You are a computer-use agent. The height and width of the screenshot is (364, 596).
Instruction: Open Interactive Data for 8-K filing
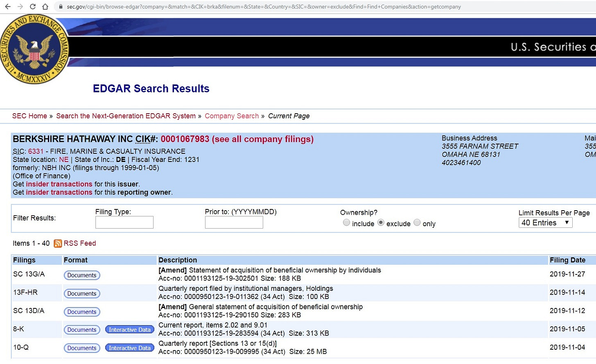[130, 330]
